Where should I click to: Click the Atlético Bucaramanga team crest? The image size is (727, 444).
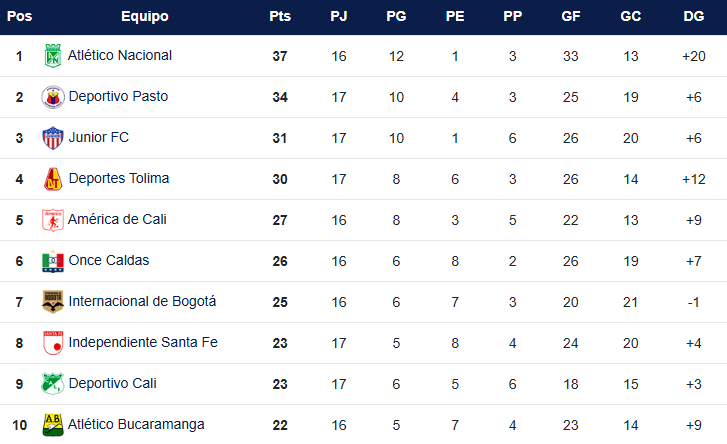pyautogui.click(x=52, y=424)
